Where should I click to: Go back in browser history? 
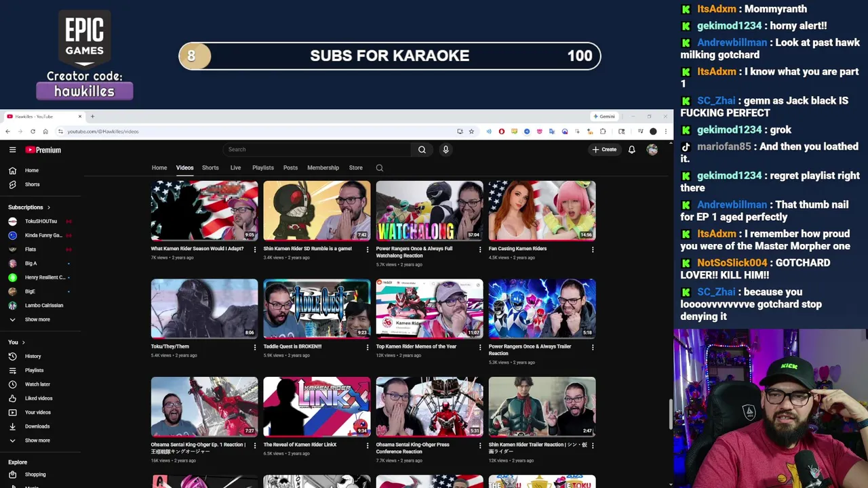(x=8, y=131)
